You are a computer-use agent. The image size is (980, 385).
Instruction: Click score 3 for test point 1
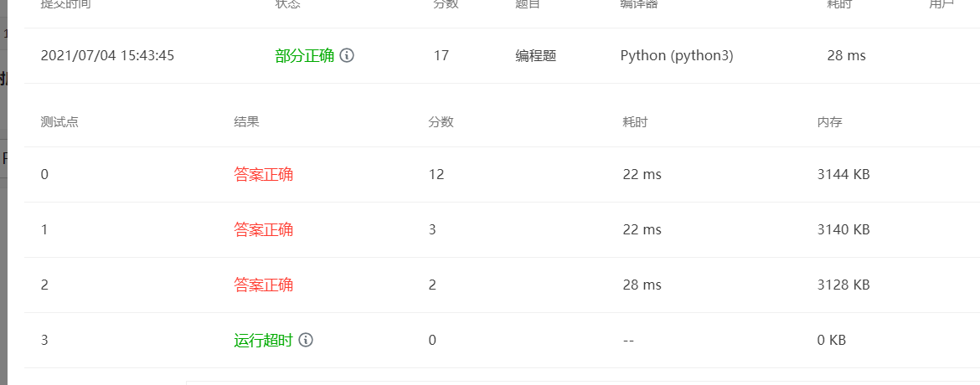(432, 229)
